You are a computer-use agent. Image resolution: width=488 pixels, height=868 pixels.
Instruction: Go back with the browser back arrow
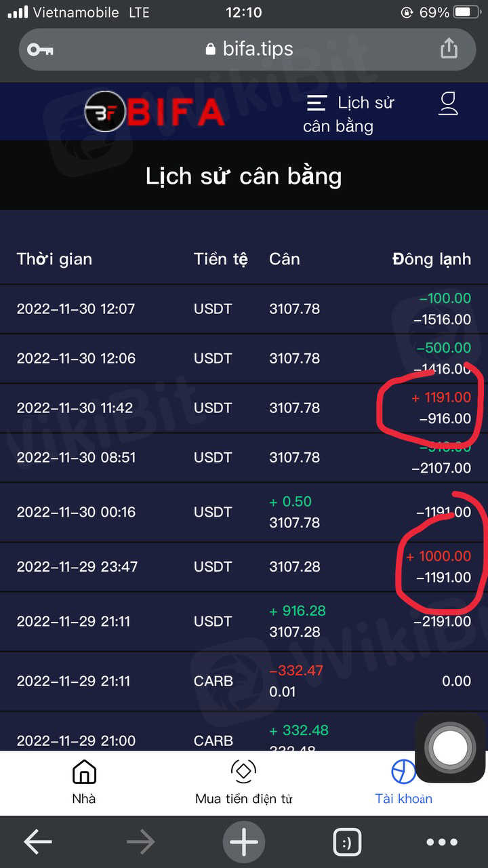pyautogui.click(x=38, y=842)
